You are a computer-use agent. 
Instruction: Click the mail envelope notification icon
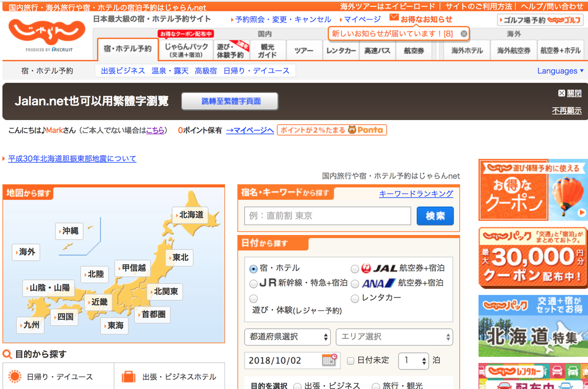tap(394, 17)
